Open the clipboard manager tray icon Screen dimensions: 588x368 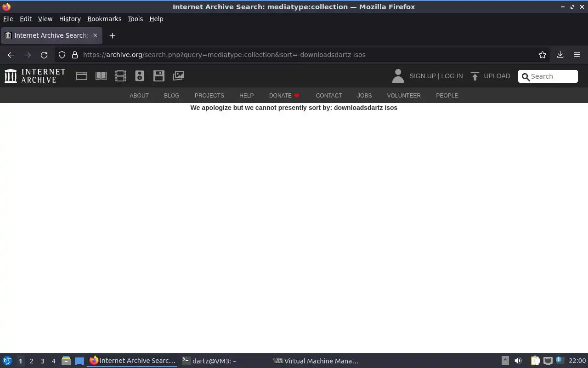click(x=535, y=361)
